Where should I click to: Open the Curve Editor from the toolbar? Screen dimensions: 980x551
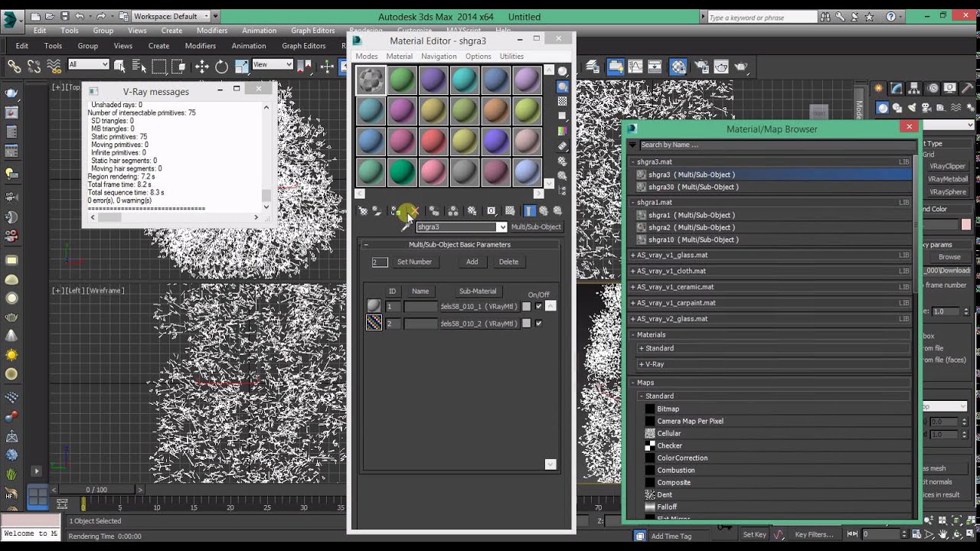[635, 67]
